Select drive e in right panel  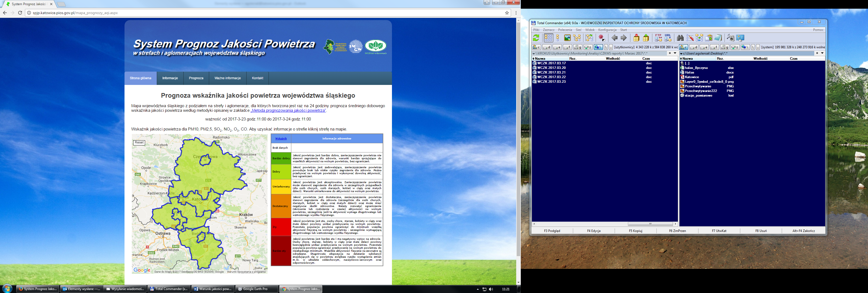click(x=704, y=47)
